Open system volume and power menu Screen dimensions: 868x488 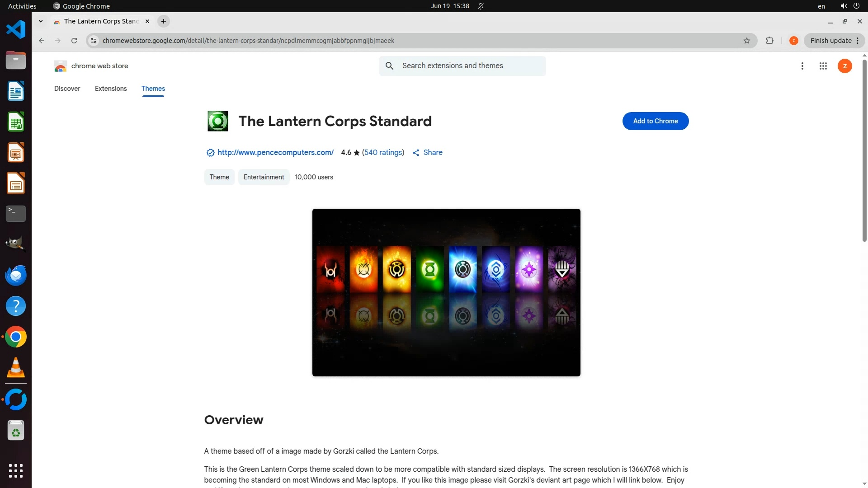[849, 6]
